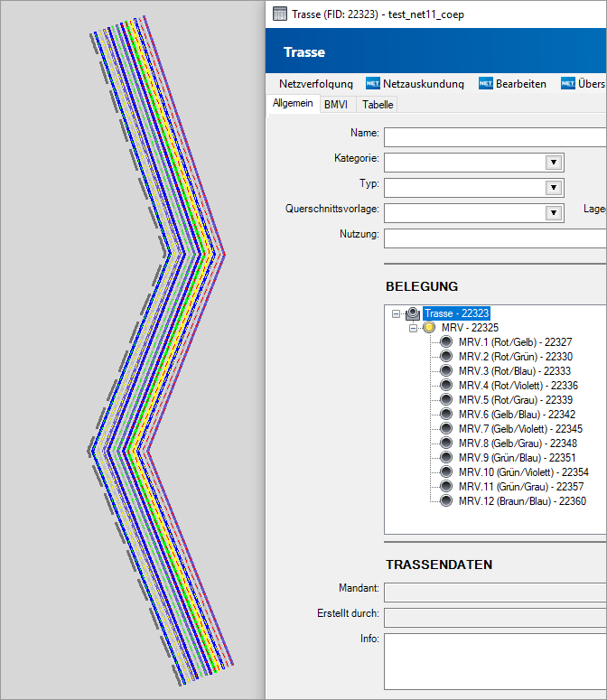Click pipe icon of MRV.3 (Rot/Blau)

446,370
